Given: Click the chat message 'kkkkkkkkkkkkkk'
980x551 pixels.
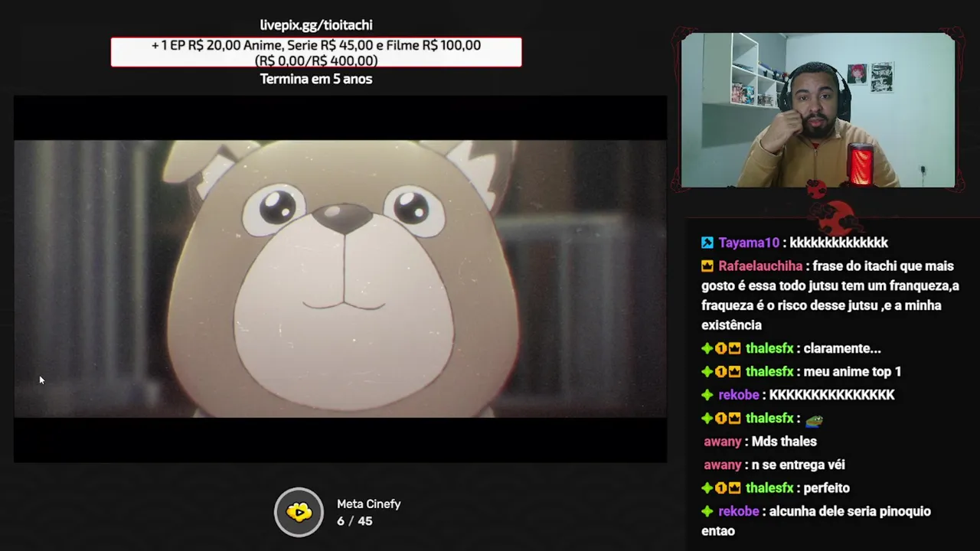Looking at the screenshot, I should pos(839,243).
